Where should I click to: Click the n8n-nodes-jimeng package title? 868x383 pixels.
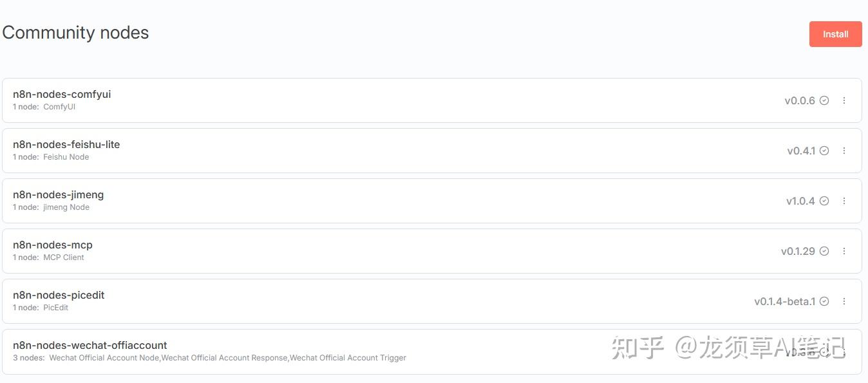pyautogui.click(x=58, y=194)
